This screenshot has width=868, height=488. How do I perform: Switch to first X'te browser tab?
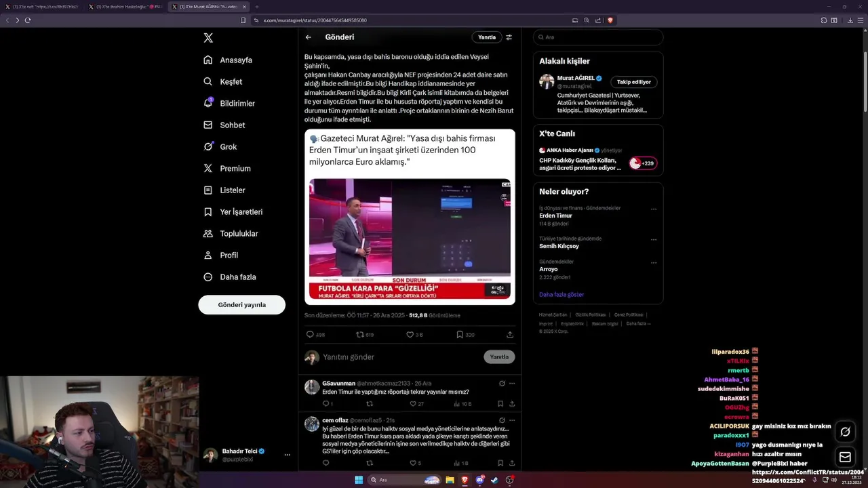coord(42,7)
